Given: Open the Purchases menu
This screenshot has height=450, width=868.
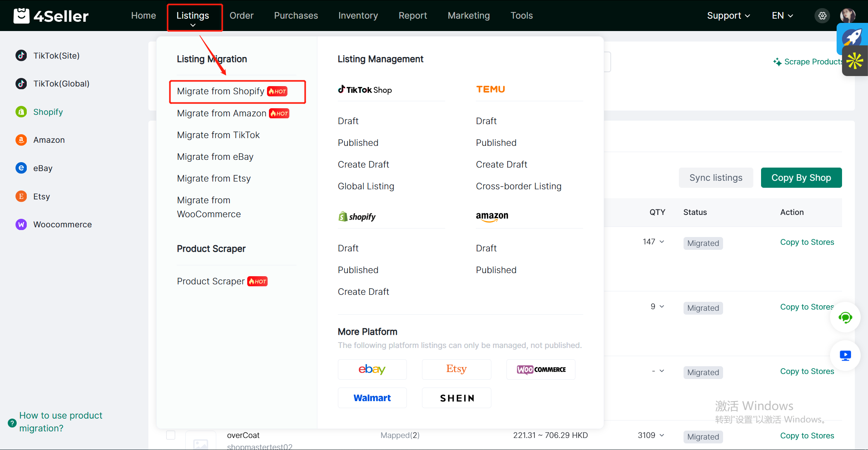Looking at the screenshot, I should tap(296, 16).
